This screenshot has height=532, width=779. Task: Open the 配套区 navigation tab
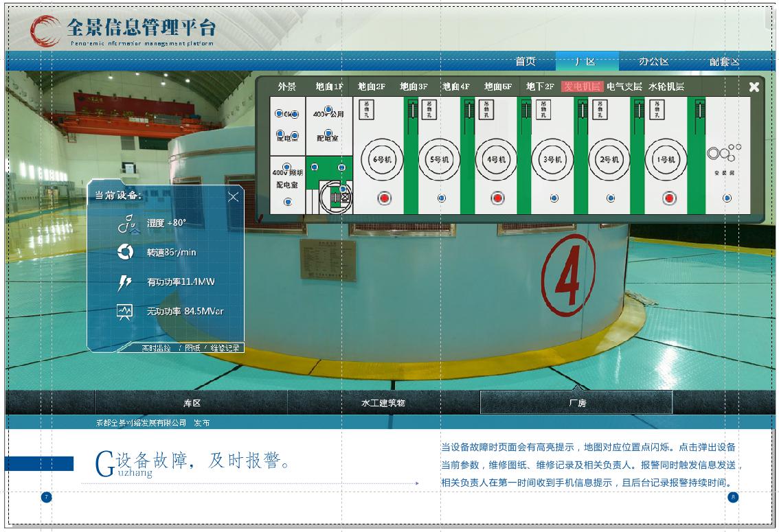pos(724,62)
